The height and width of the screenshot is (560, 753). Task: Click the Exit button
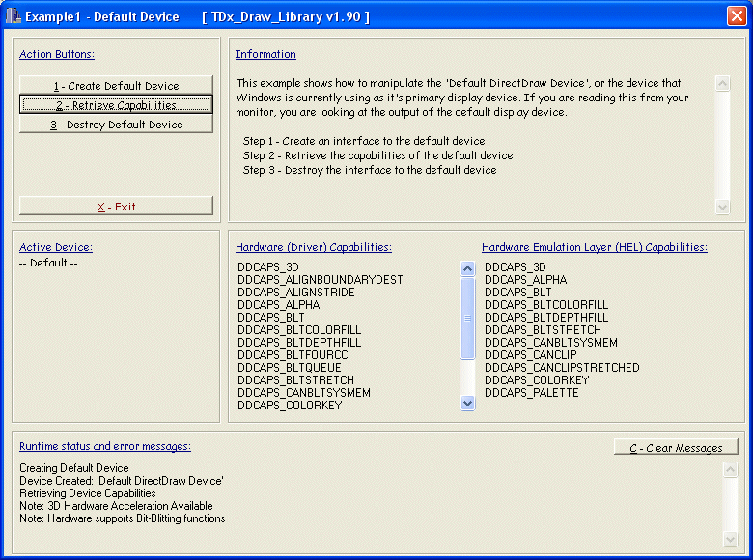click(116, 207)
